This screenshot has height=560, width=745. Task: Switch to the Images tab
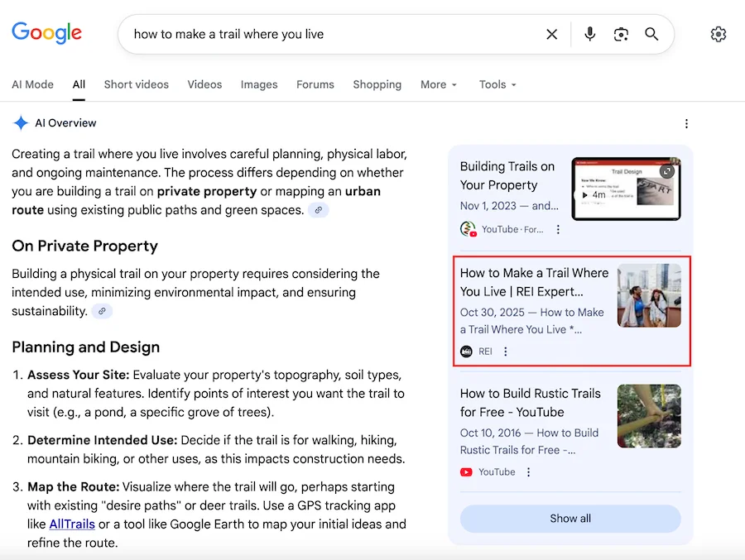(259, 84)
